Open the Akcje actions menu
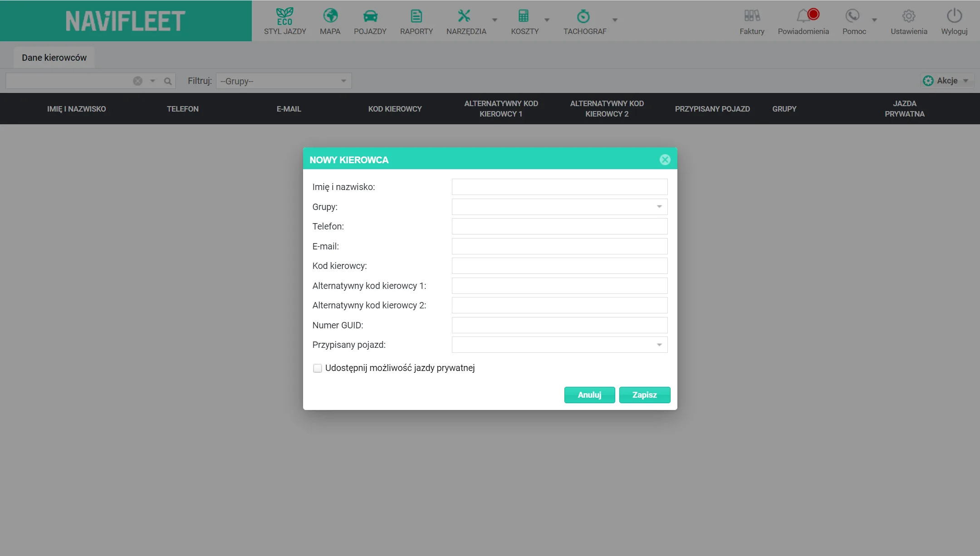Image resolution: width=980 pixels, height=556 pixels. pyautogui.click(x=947, y=81)
